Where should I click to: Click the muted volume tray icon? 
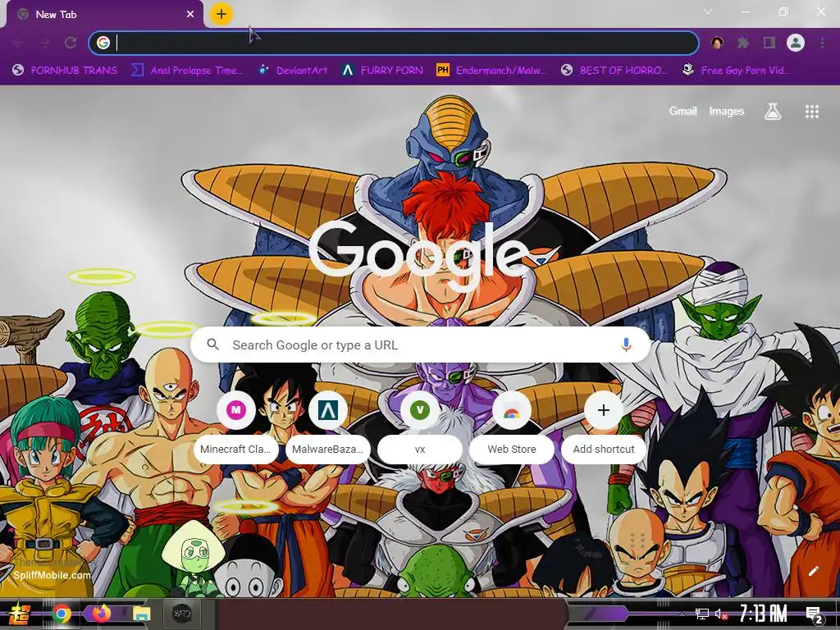(x=721, y=614)
